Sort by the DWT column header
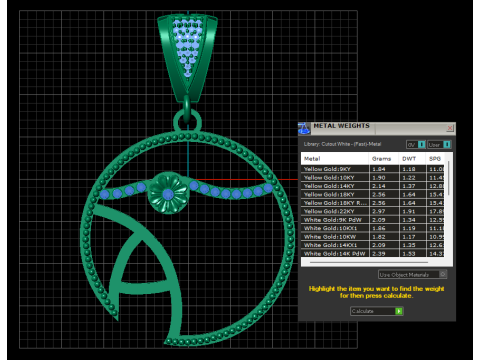 click(x=412, y=159)
